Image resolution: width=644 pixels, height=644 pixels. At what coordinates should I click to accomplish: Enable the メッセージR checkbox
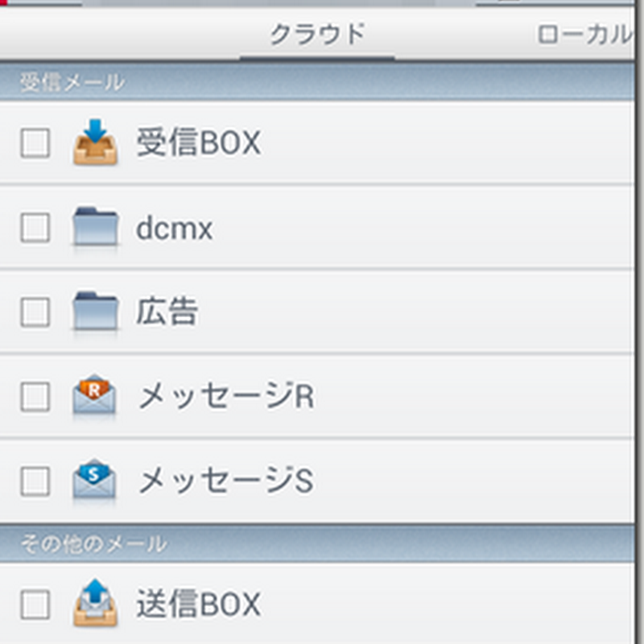(35, 397)
